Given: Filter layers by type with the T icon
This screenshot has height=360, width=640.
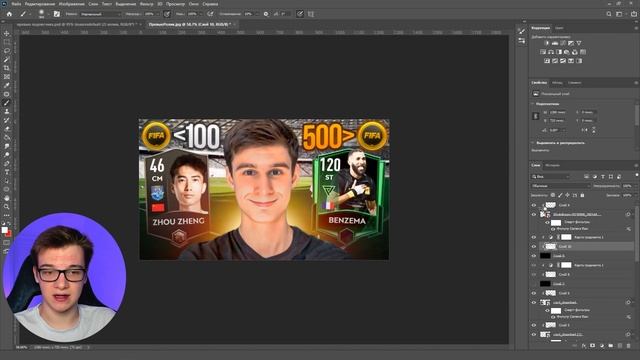Looking at the screenshot, I should tap(603, 177).
